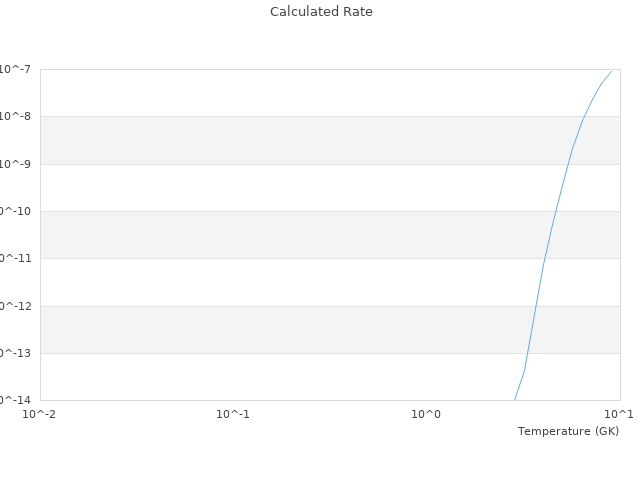Click the 10^-7 y-axis label
The height and width of the screenshot is (480, 640).
tap(16, 69)
